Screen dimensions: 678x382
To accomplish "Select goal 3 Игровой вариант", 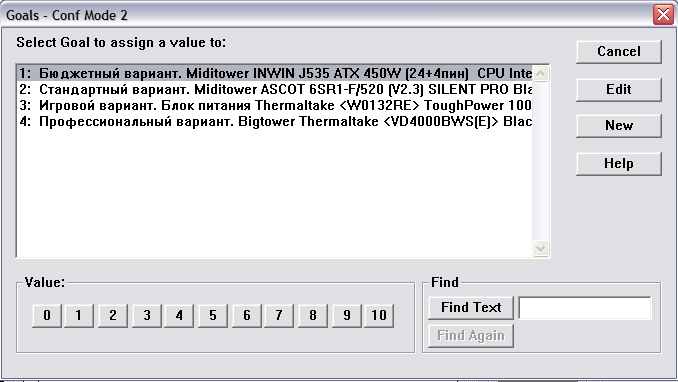I will pos(275,106).
